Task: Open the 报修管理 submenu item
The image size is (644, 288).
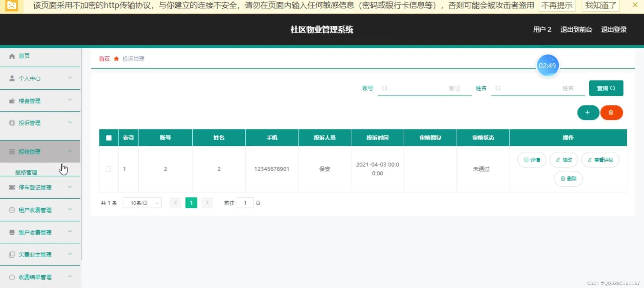Action: pyautogui.click(x=26, y=172)
